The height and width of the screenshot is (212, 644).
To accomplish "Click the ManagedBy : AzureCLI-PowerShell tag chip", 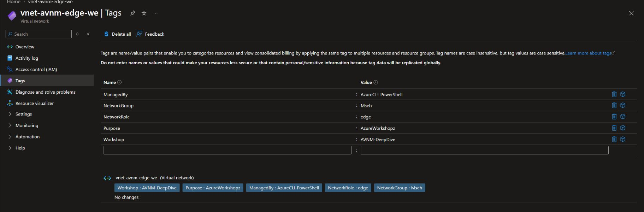I will (284, 188).
